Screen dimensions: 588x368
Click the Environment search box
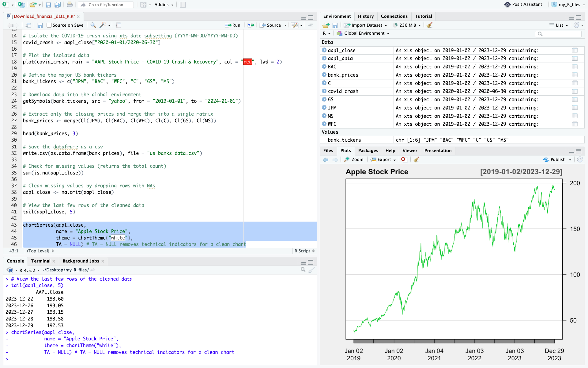coord(558,33)
